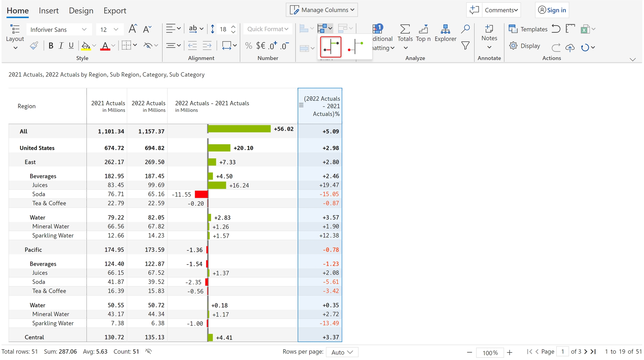Click increase decimal places icon
Image resolution: width=644 pixels, height=360 pixels.
pos(273,46)
